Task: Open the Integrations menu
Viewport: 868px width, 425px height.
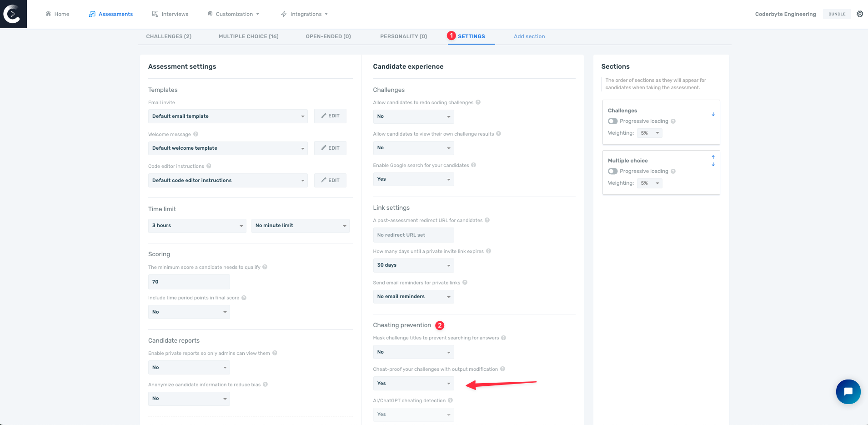Action: pos(304,14)
